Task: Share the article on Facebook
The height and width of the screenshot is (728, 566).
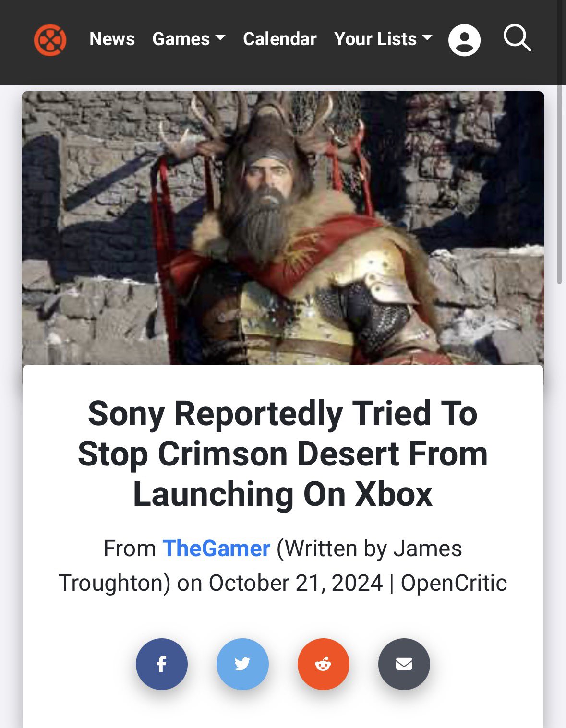Action: click(x=162, y=664)
